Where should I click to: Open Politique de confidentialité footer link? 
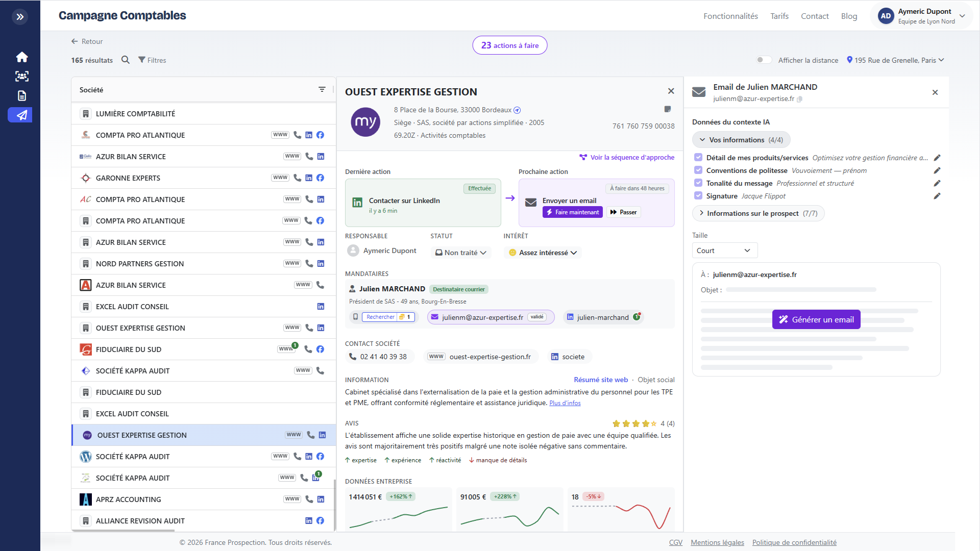click(x=794, y=542)
